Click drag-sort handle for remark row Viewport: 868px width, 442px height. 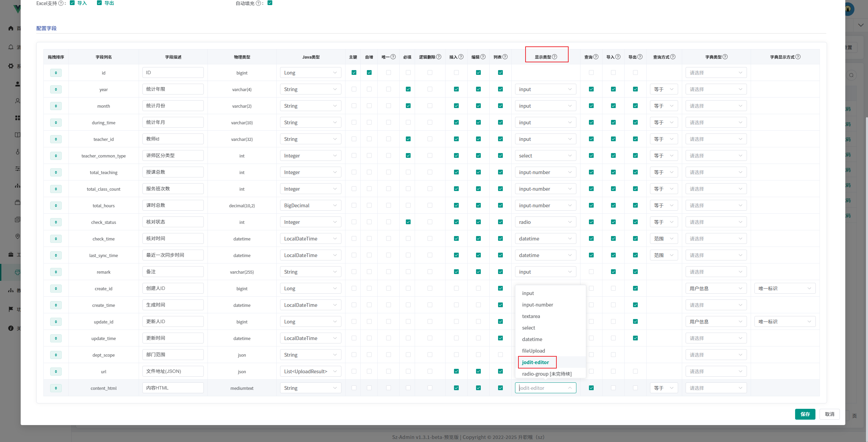56,272
